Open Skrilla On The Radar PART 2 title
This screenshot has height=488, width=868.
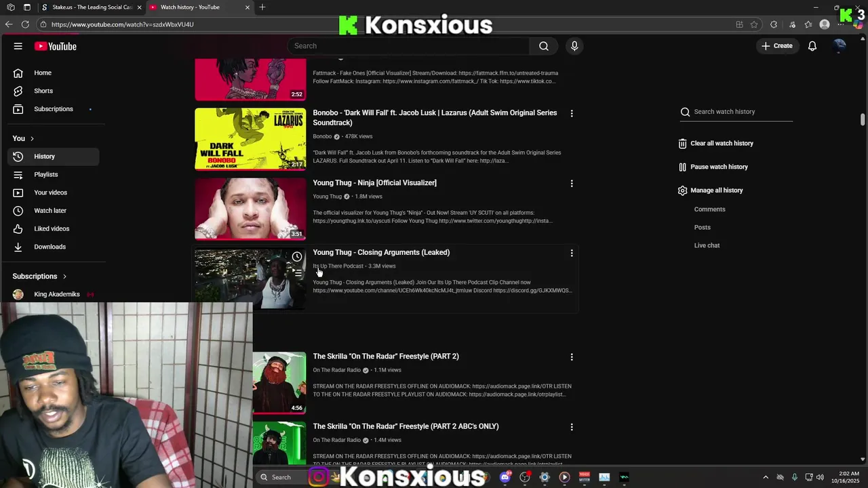(x=386, y=357)
